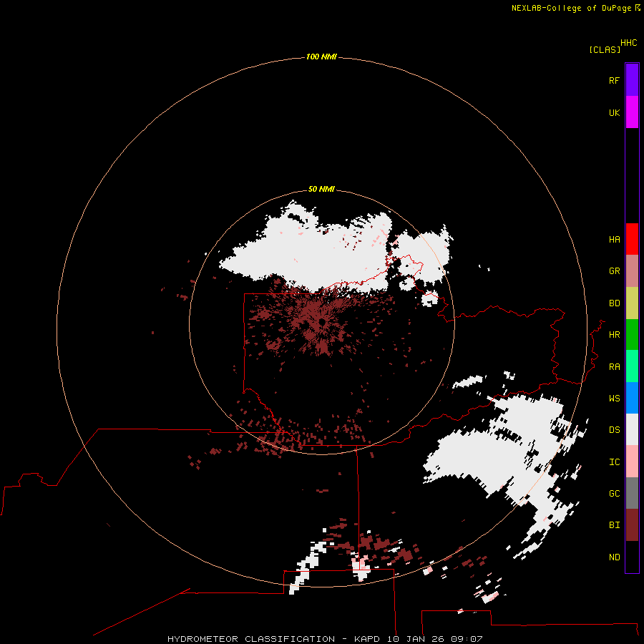Click the DS white legend swatch

(632, 429)
